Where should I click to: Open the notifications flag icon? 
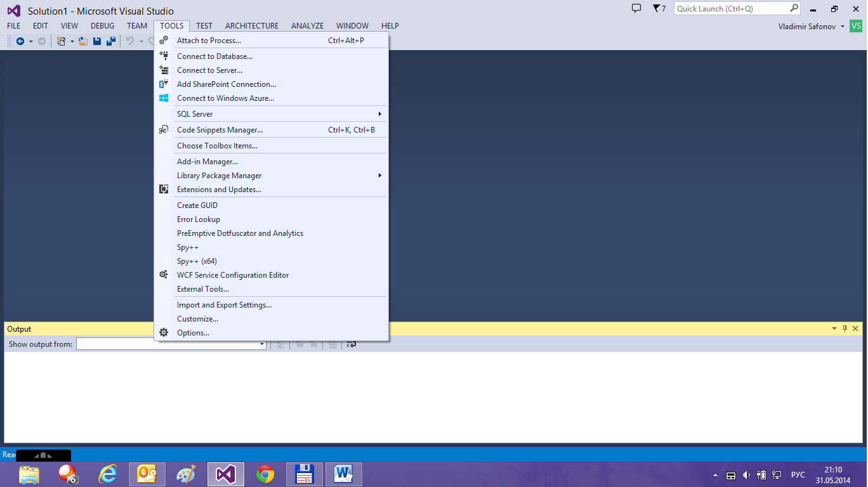[x=656, y=8]
